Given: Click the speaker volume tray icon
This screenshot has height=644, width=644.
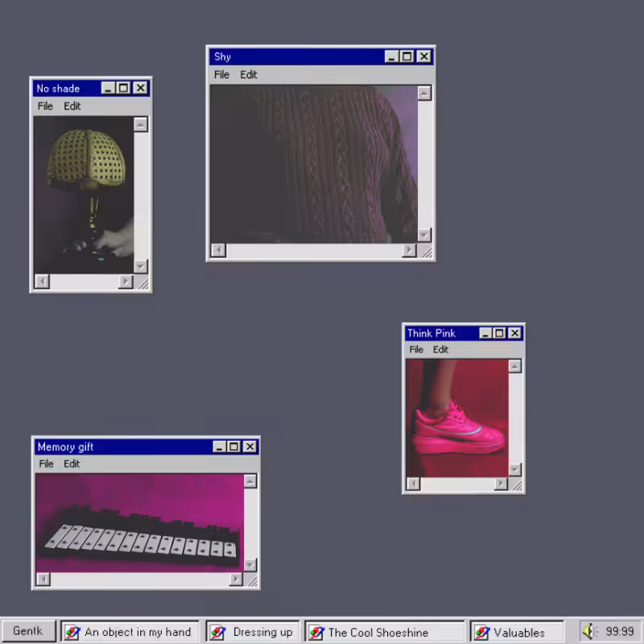Looking at the screenshot, I should pos(588,632).
